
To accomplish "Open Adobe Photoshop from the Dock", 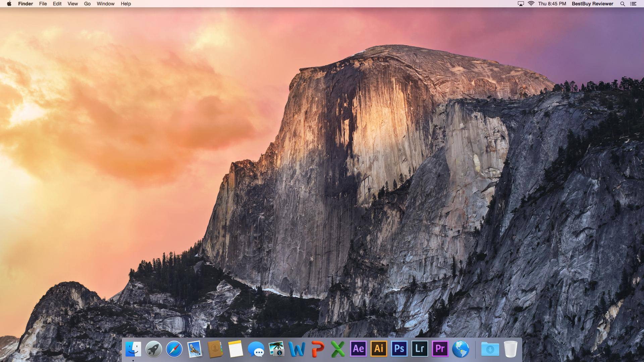I will pos(399,348).
